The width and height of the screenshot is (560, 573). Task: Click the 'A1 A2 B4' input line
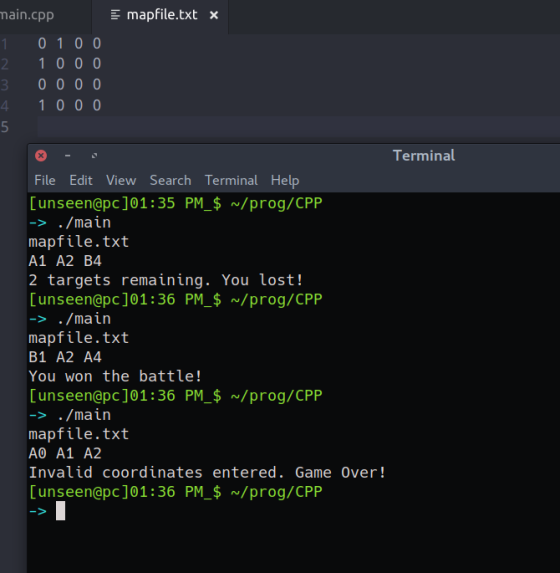point(65,261)
